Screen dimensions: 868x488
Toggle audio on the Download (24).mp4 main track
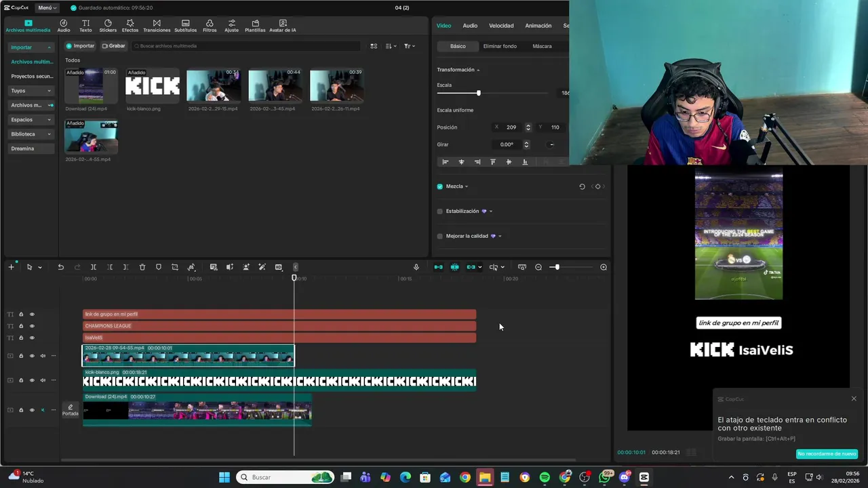pos(43,410)
